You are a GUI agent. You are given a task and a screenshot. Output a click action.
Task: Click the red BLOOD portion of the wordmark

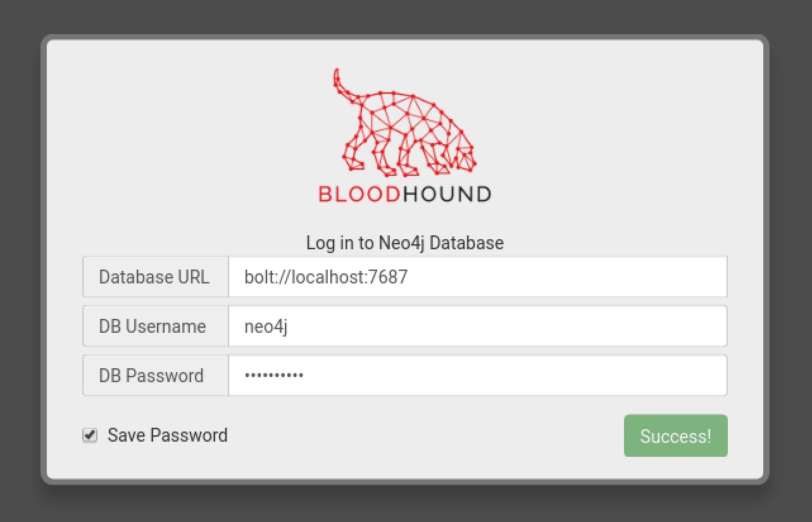click(358, 194)
